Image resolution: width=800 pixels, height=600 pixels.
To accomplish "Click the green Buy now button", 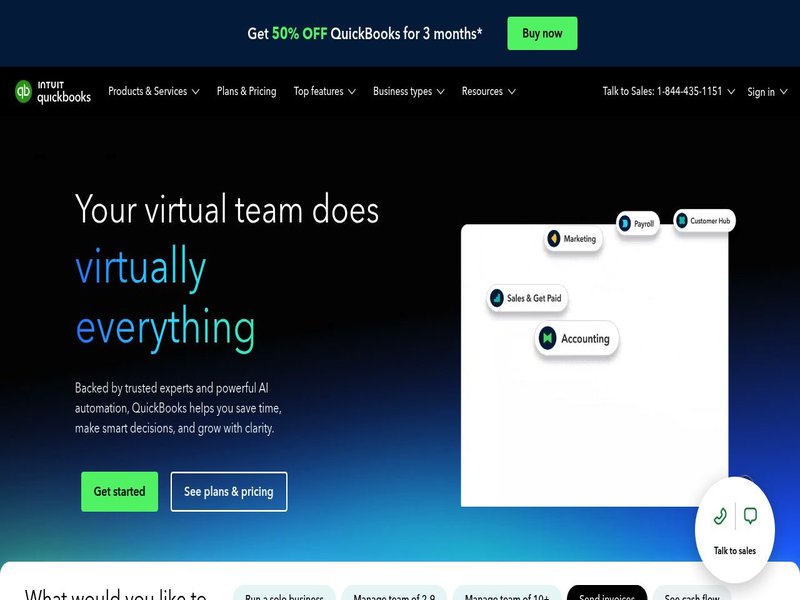I will point(542,33).
